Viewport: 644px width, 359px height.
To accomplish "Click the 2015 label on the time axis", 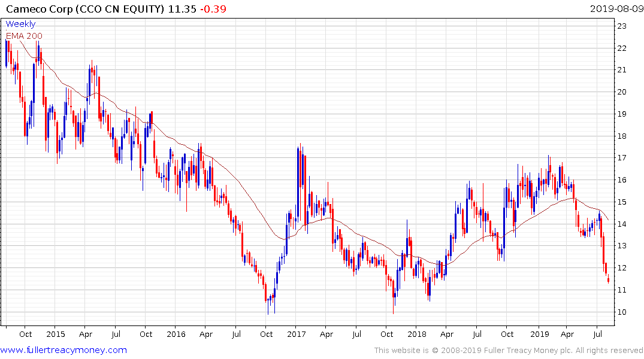I will click(x=55, y=334).
